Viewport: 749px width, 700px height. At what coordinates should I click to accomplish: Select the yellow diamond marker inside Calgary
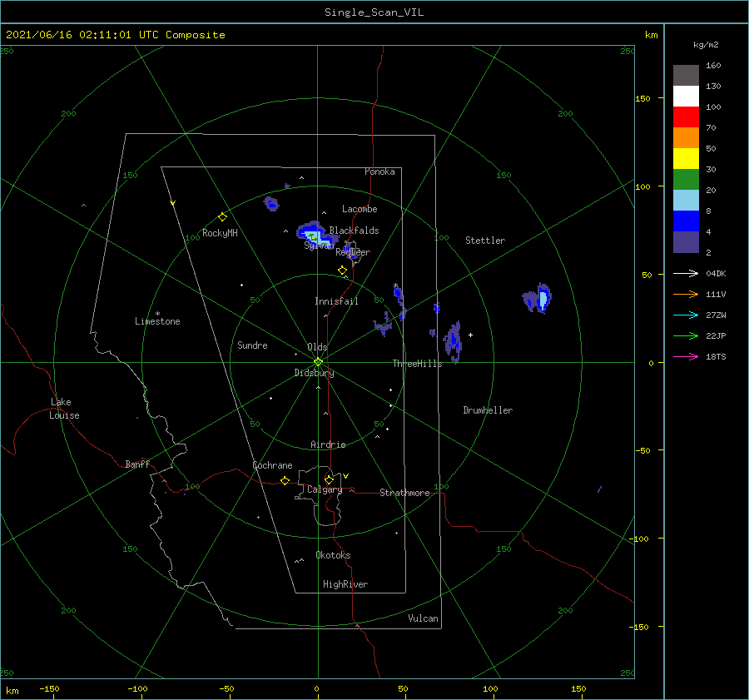(x=329, y=479)
